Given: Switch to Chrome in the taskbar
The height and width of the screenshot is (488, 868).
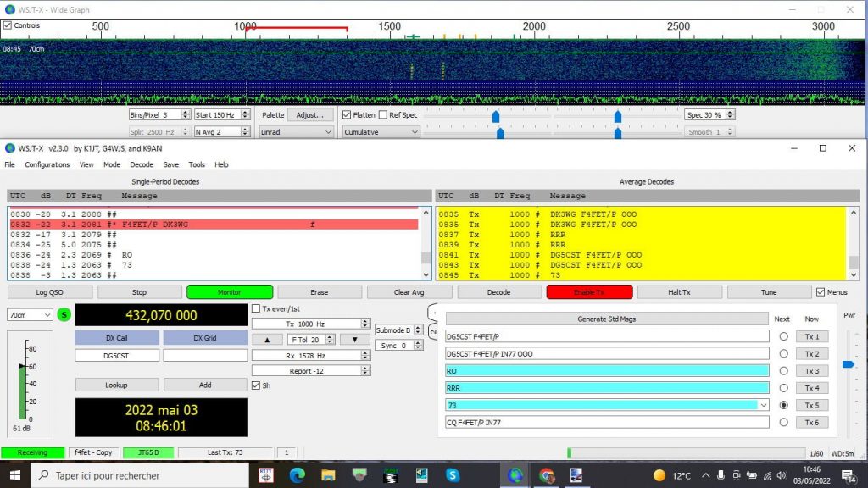Looking at the screenshot, I should pyautogui.click(x=547, y=475).
